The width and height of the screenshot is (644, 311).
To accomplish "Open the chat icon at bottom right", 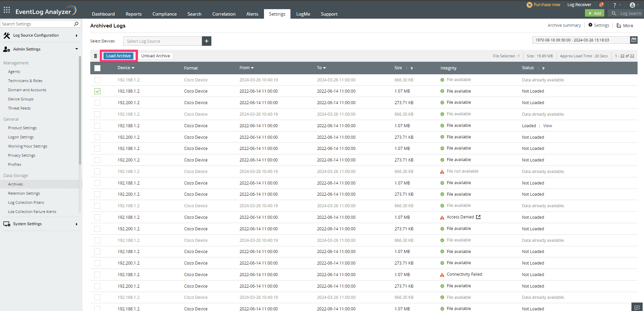I will 637,307.
